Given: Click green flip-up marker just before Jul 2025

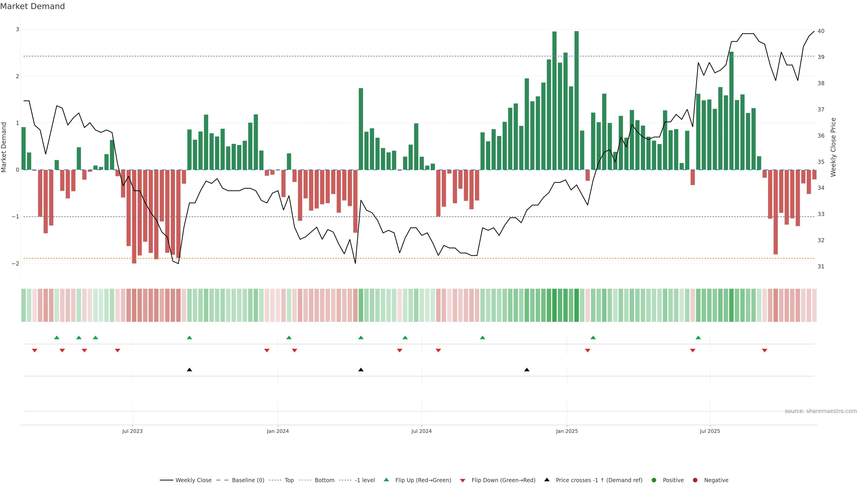Looking at the screenshot, I should 698,338.
